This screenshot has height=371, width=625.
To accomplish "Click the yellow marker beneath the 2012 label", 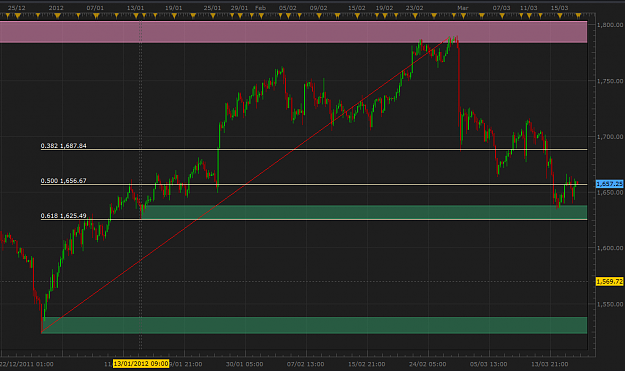I will point(57,16).
